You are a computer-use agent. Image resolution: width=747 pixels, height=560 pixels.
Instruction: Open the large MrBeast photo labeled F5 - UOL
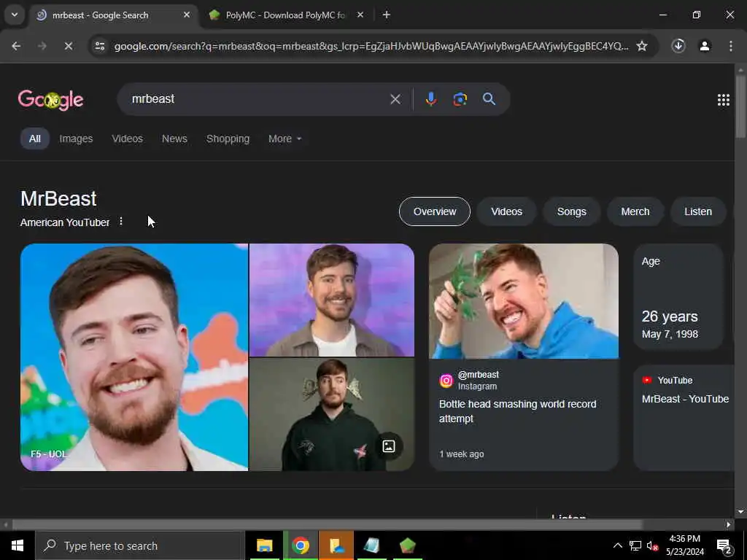[134, 357]
